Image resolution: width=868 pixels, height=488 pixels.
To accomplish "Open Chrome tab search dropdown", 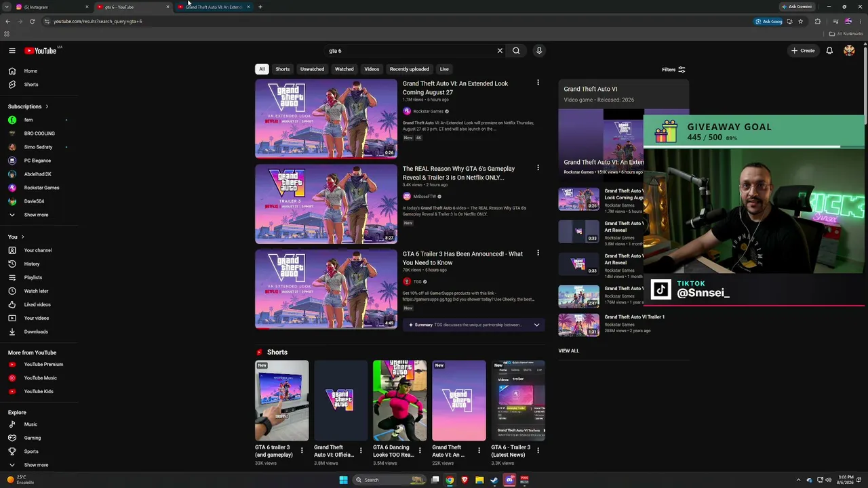I will point(7,7).
